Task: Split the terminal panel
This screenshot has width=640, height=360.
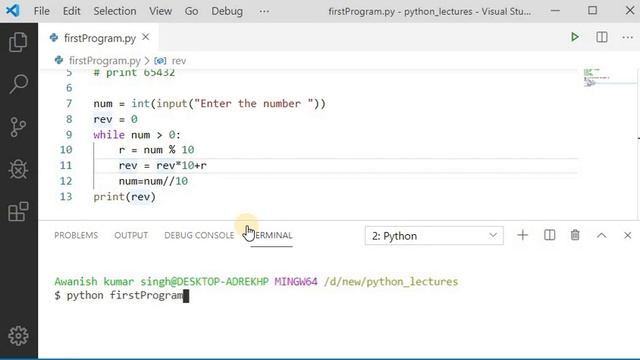Action: (x=549, y=235)
